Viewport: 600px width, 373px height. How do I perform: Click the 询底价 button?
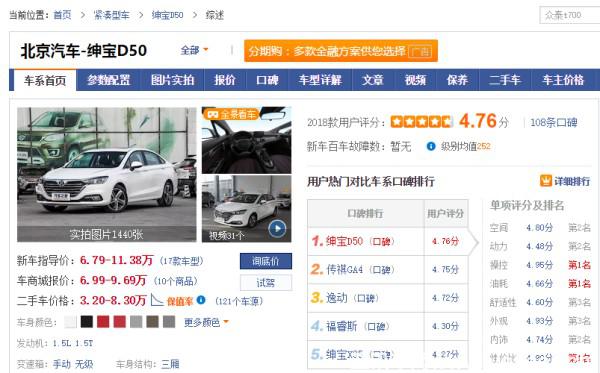pyautogui.click(x=266, y=261)
